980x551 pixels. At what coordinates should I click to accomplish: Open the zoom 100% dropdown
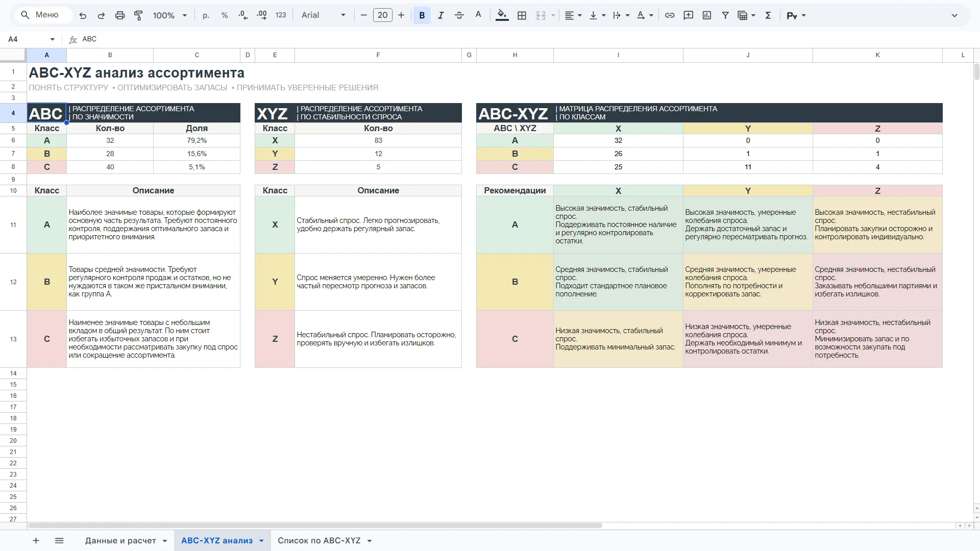(170, 15)
